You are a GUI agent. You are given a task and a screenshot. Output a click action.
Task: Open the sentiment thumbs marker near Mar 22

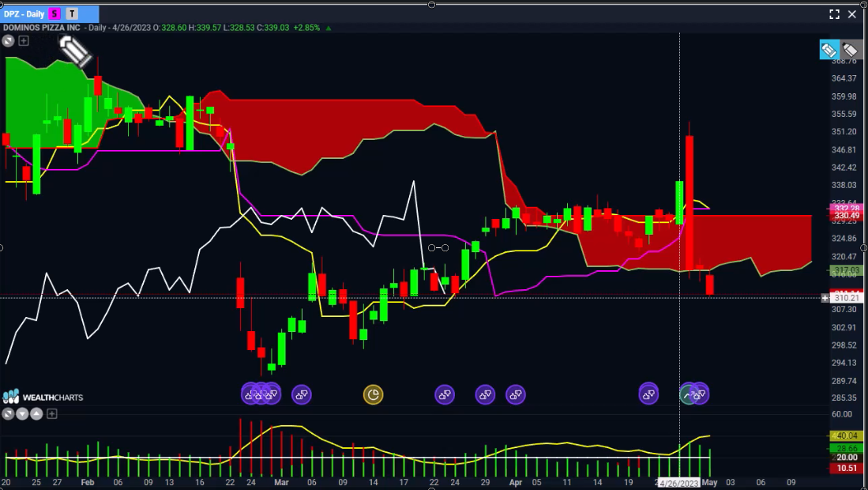pyautogui.click(x=445, y=394)
